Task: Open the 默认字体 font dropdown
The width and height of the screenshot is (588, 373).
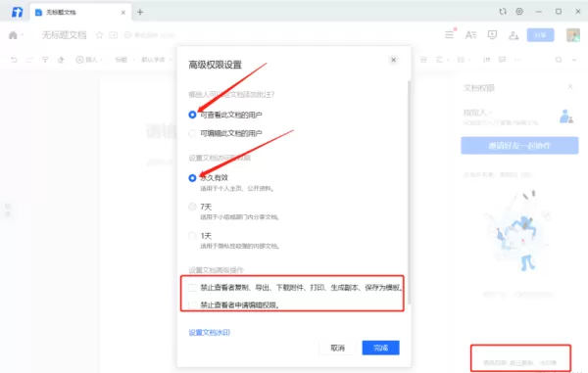Action: coord(156,60)
